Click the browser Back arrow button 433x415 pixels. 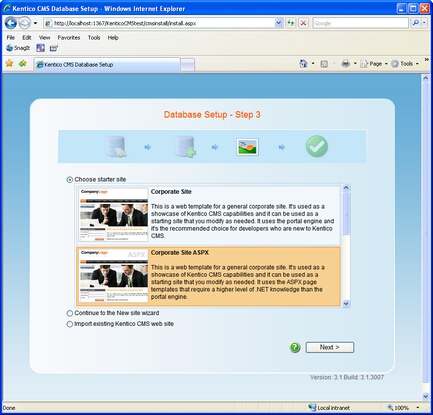click(11, 23)
